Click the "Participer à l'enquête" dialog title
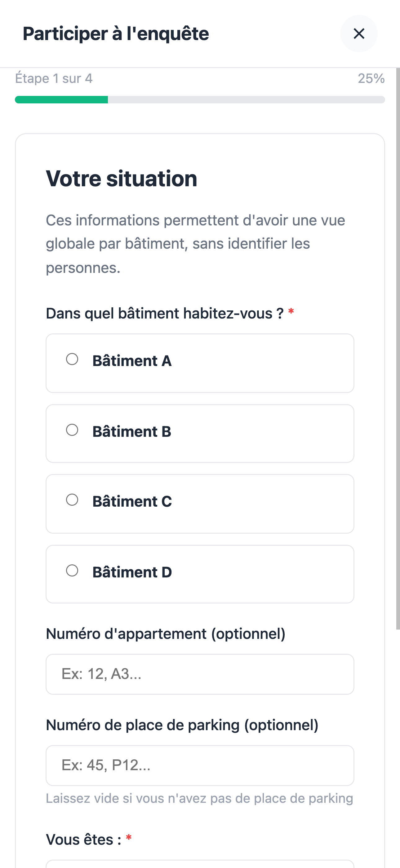The width and height of the screenshot is (400, 868). pos(116,34)
